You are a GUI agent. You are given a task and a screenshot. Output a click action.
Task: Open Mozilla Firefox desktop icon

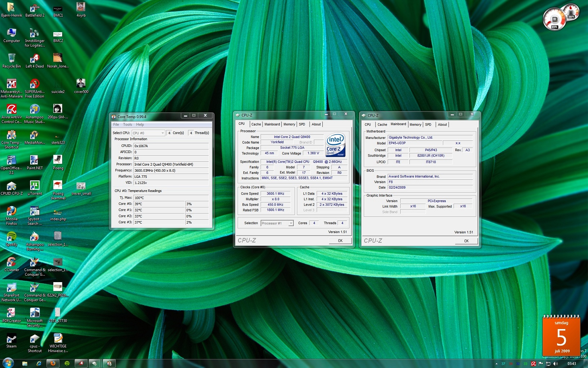tap(12, 216)
